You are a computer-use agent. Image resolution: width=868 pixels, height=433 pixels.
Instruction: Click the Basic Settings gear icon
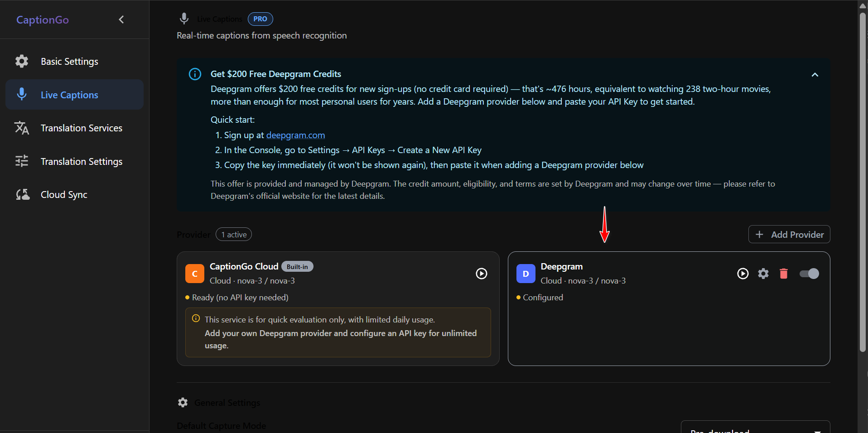tap(22, 61)
